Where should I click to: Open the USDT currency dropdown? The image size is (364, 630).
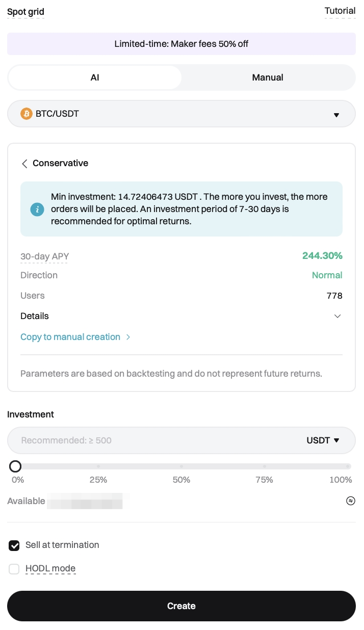tap(323, 440)
